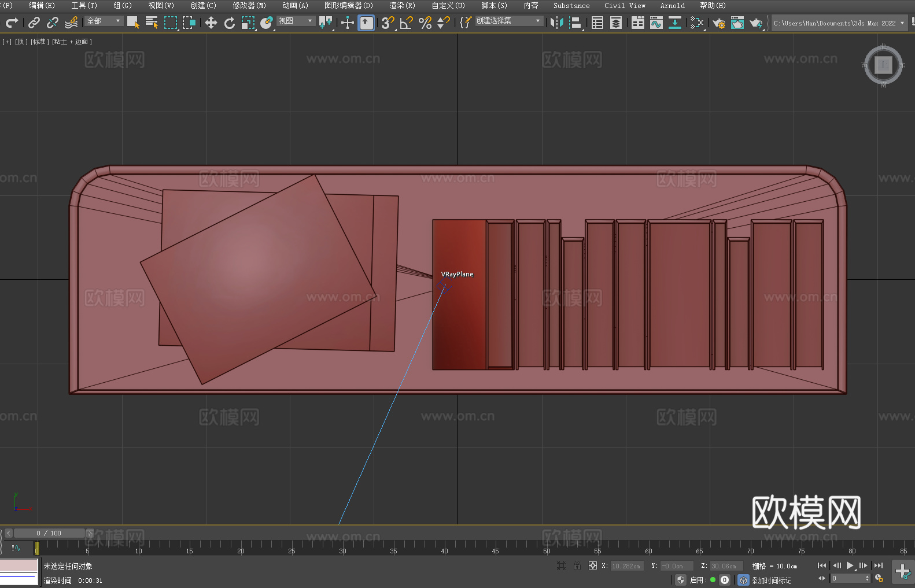Click the Play Animation button

(850, 565)
